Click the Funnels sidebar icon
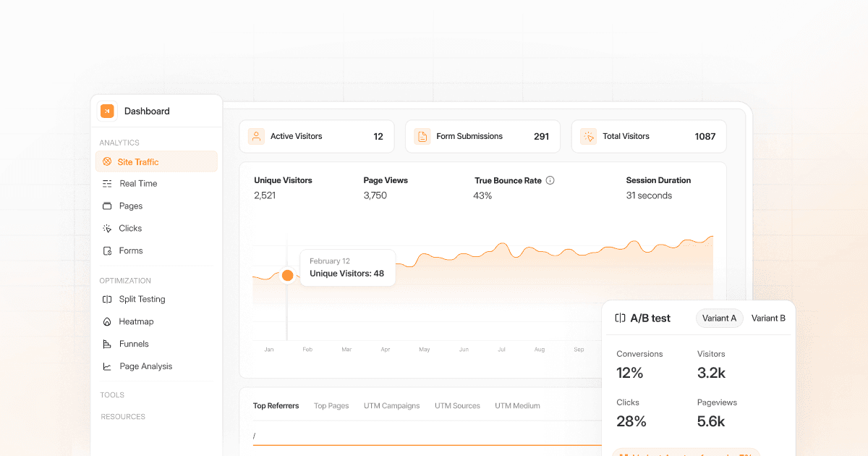 click(107, 344)
